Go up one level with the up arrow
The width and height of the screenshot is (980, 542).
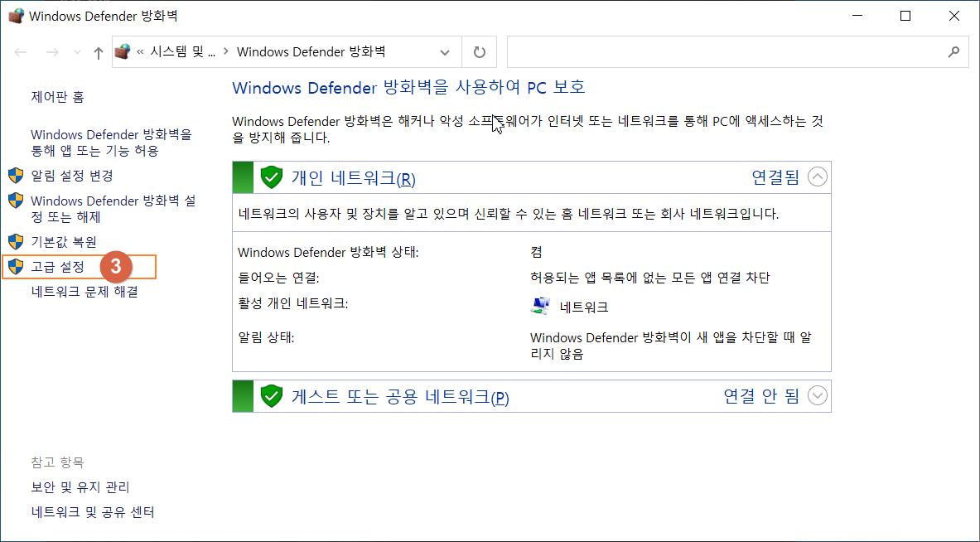(98, 52)
